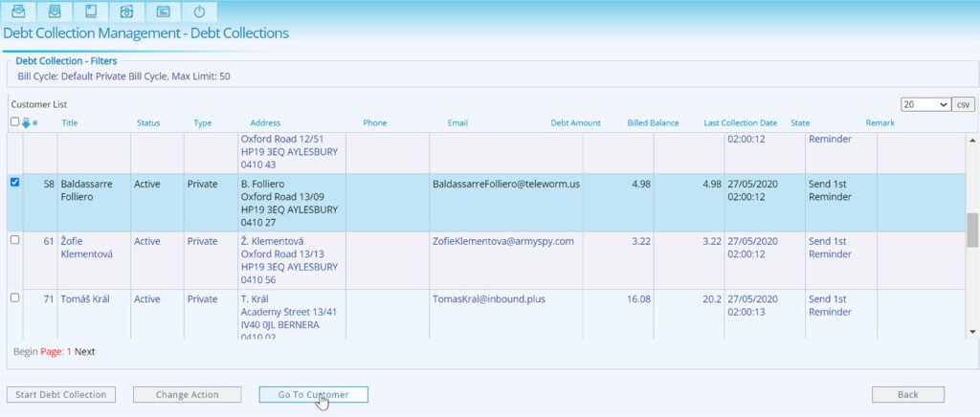This screenshot has width=980, height=417.
Task: Click the Change Action button
Action: tap(187, 395)
